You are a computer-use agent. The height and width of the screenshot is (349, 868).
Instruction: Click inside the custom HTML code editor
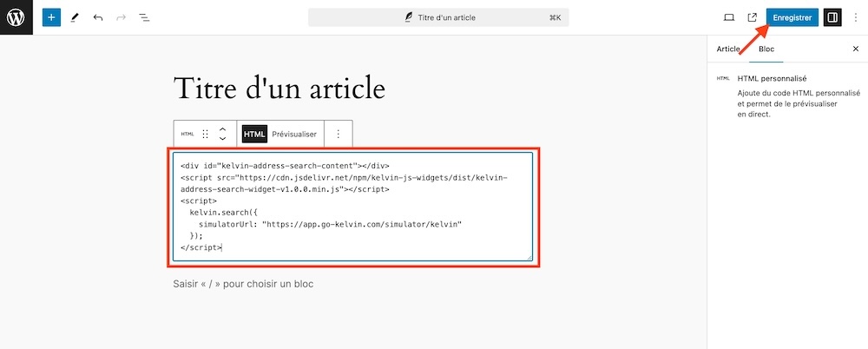click(x=352, y=207)
